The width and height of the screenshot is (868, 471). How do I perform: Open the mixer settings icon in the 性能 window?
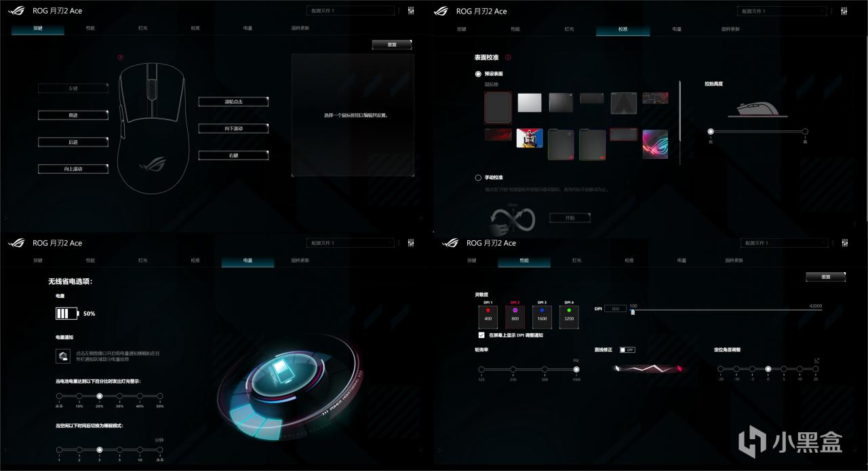pyautogui.click(x=844, y=243)
